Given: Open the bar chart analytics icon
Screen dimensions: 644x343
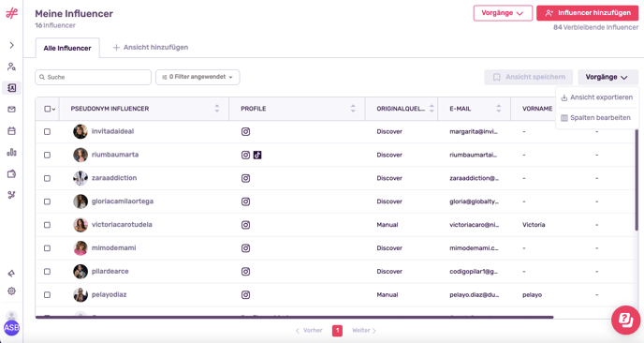Looking at the screenshot, I should (11, 152).
